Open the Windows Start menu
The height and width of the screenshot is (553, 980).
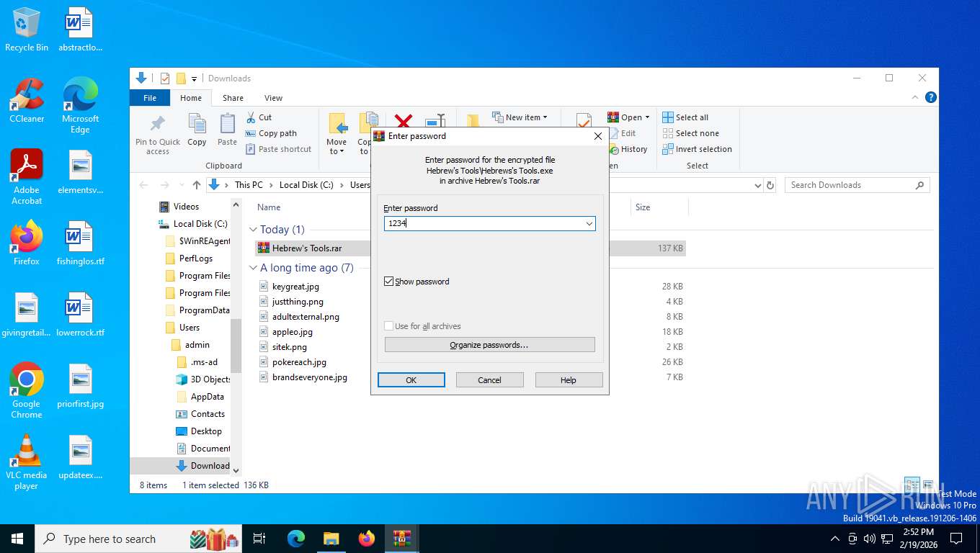pos(17,539)
